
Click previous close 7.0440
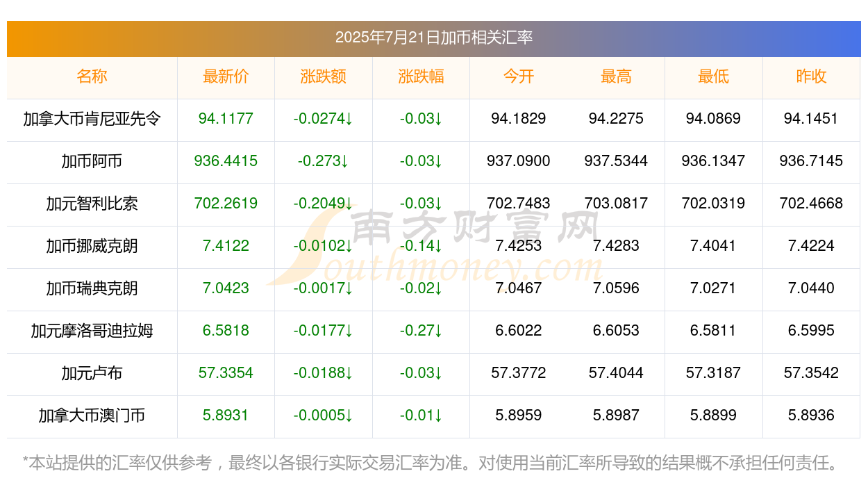811,288
